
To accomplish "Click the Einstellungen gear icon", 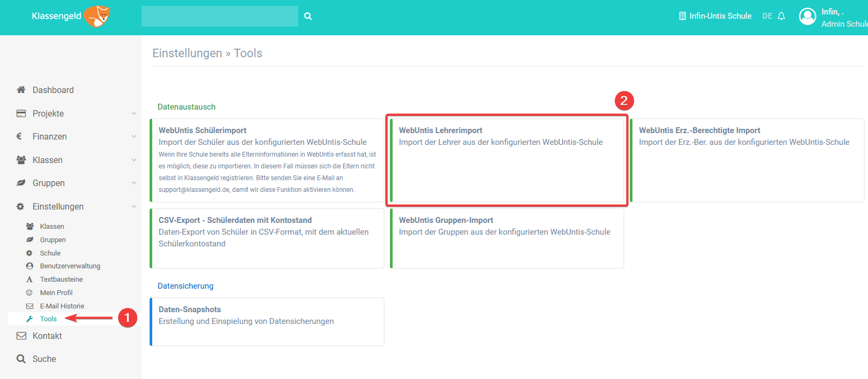I will tap(21, 206).
